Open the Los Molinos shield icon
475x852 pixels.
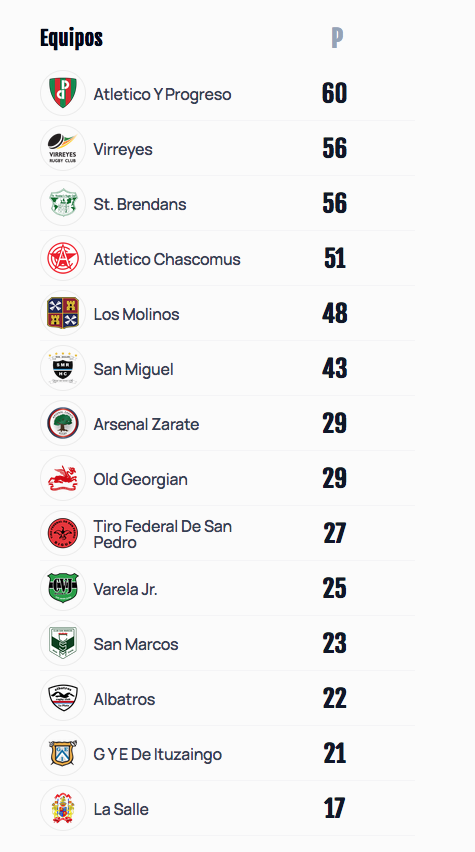point(63,314)
